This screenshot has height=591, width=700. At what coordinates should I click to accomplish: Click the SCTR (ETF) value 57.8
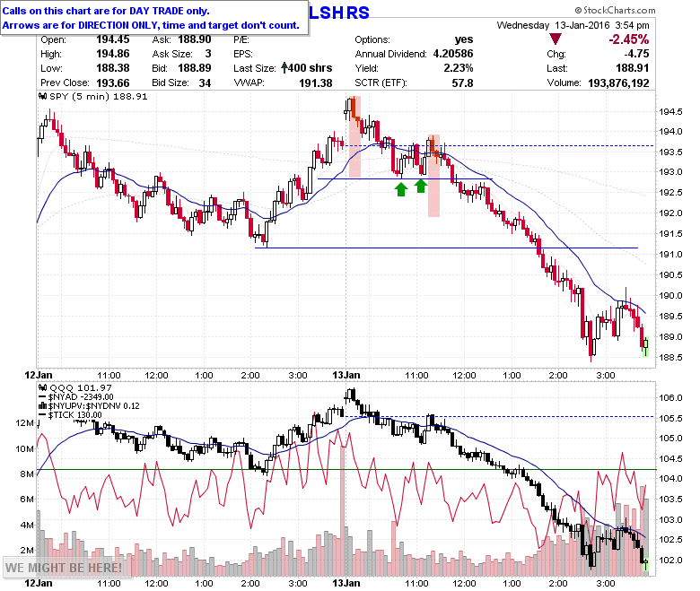tap(462, 83)
